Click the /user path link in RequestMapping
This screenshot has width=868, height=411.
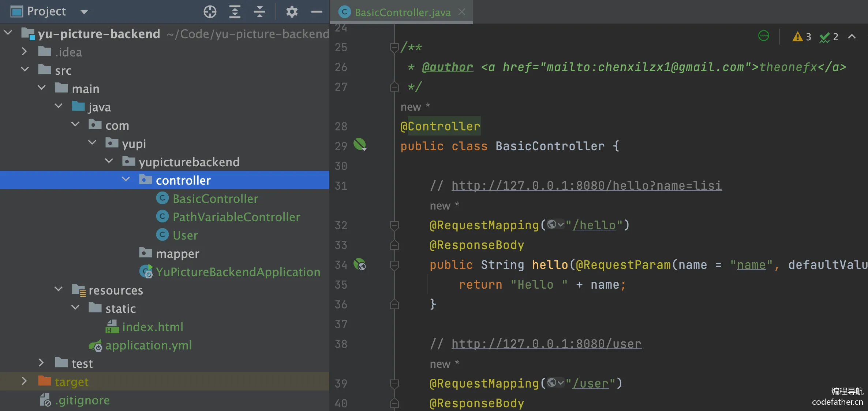[591, 384]
